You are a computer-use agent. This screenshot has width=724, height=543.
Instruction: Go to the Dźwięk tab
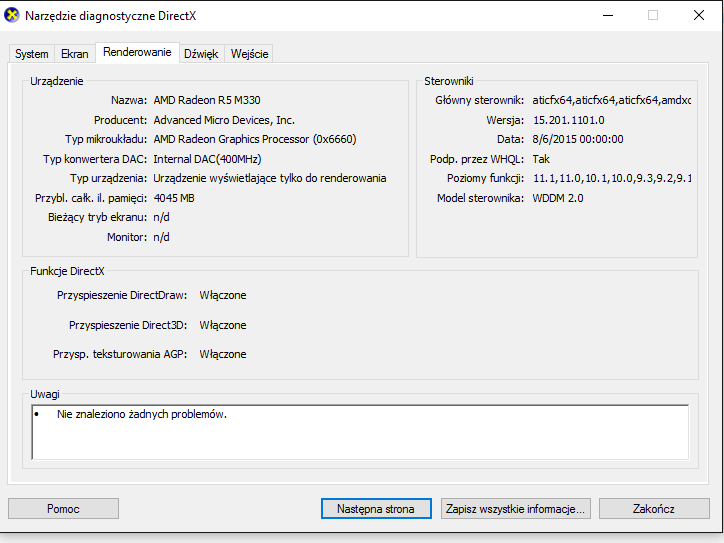(201, 54)
